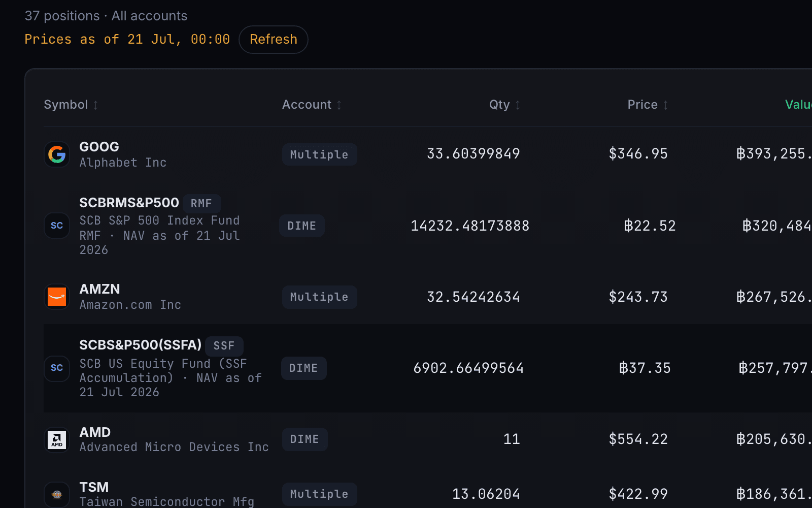Click DIME account badge for AMD
Image resolution: width=812 pixels, height=508 pixels.
point(304,439)
